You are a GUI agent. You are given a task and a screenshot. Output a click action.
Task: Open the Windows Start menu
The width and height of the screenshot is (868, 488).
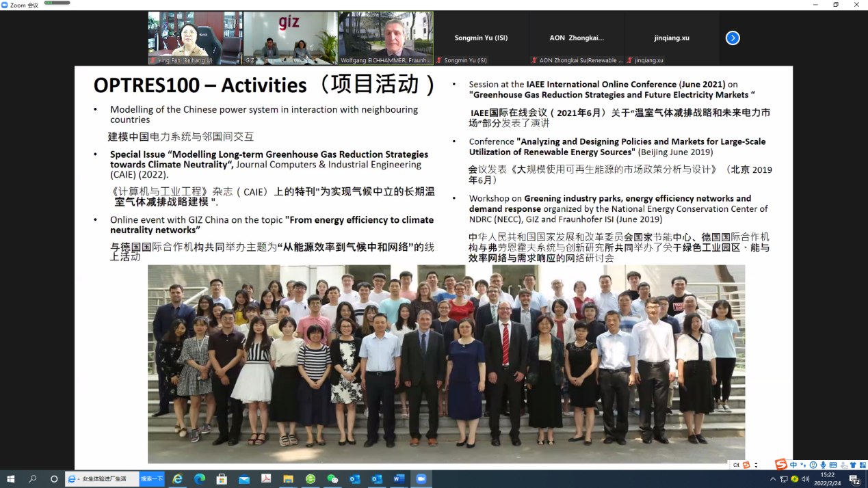pos(10,479)
